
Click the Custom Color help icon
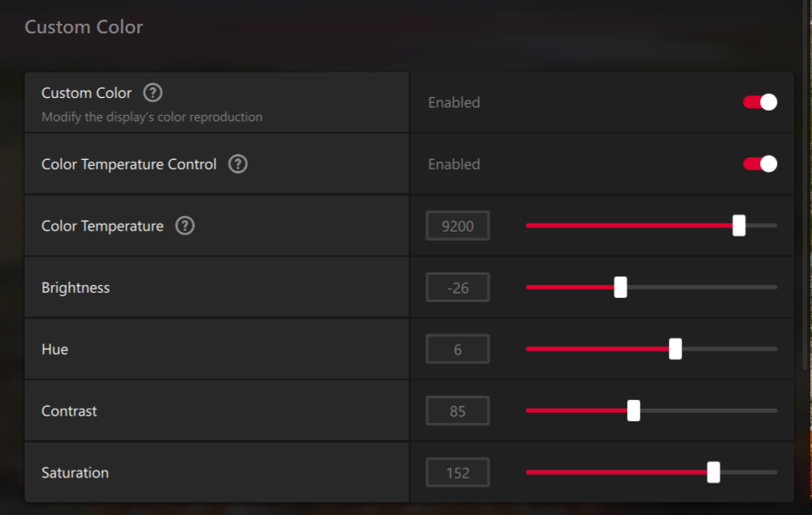click(153, 93)
